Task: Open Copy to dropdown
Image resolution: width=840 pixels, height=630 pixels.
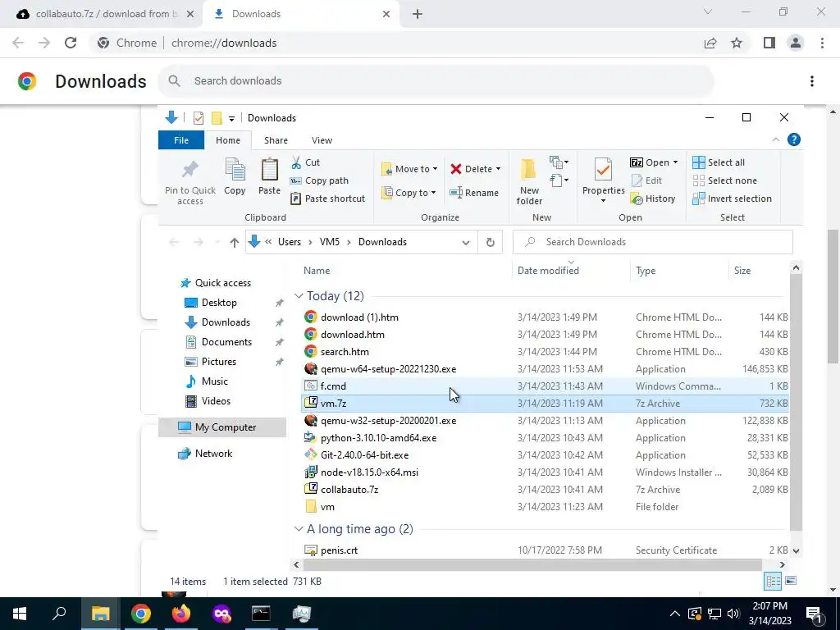Action: click(409, 193)
